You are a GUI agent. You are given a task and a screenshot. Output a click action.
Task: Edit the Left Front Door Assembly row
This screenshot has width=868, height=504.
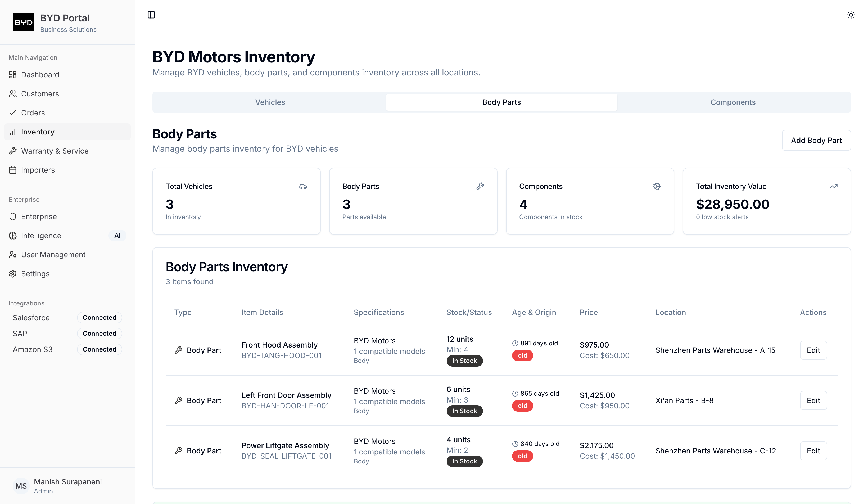pos(813,400)
